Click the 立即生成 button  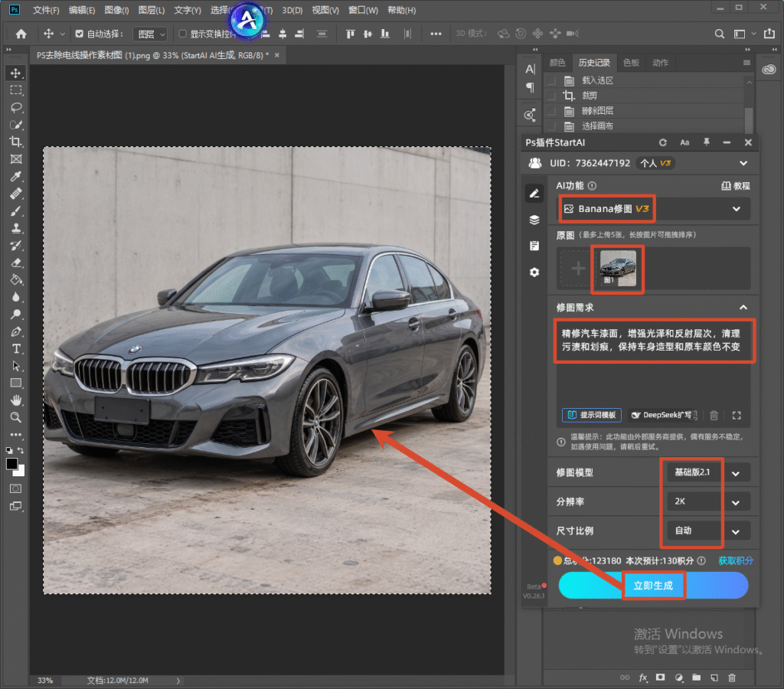pos(653,586)
